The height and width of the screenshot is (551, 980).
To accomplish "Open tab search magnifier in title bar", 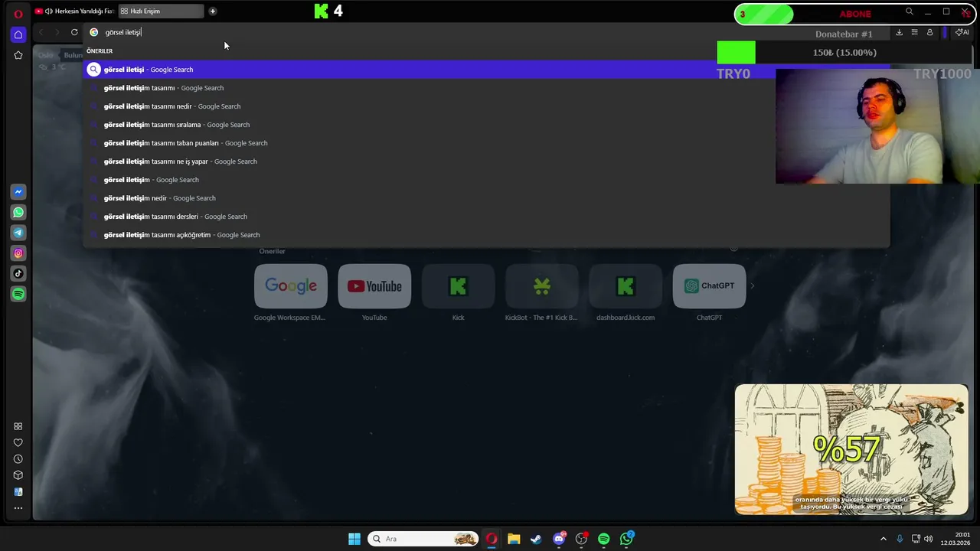I will pyautogui.click(x=910, y=11).
